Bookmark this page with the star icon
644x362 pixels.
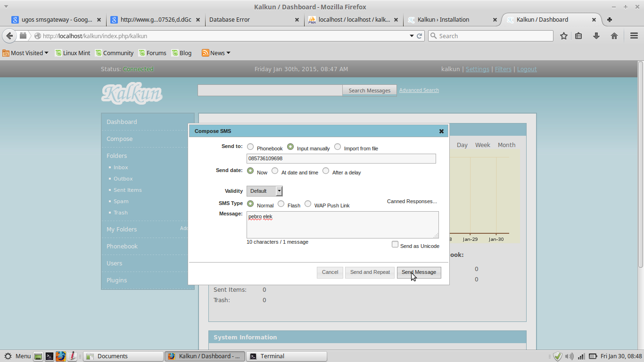(564, 36)
